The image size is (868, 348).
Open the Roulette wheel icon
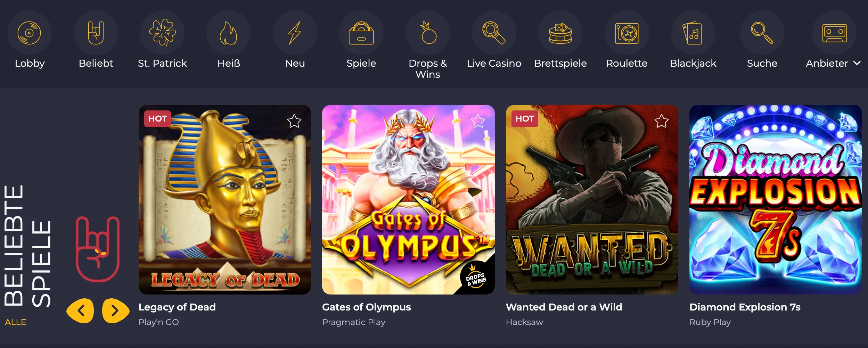point(627,33)
